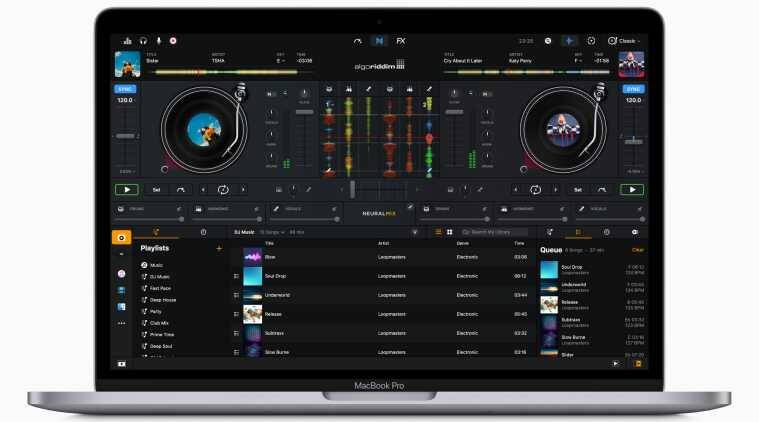Adjust the left deck drums Neural Mix slider
This screenshot has height=422, width=759.
point(150,219)
